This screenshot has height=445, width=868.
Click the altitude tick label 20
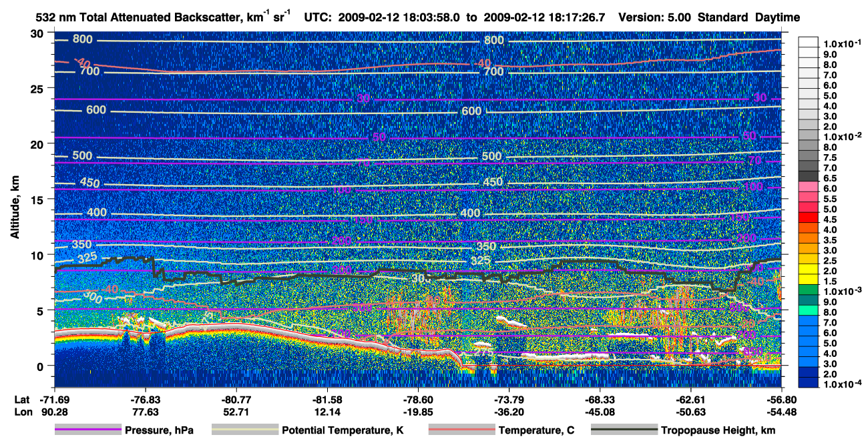[38, 144]
